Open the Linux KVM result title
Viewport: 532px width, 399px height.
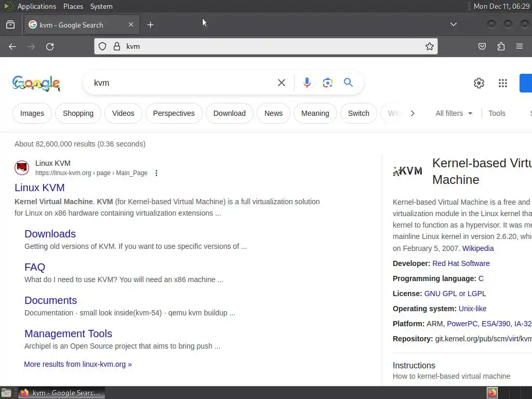pos(39,188)
